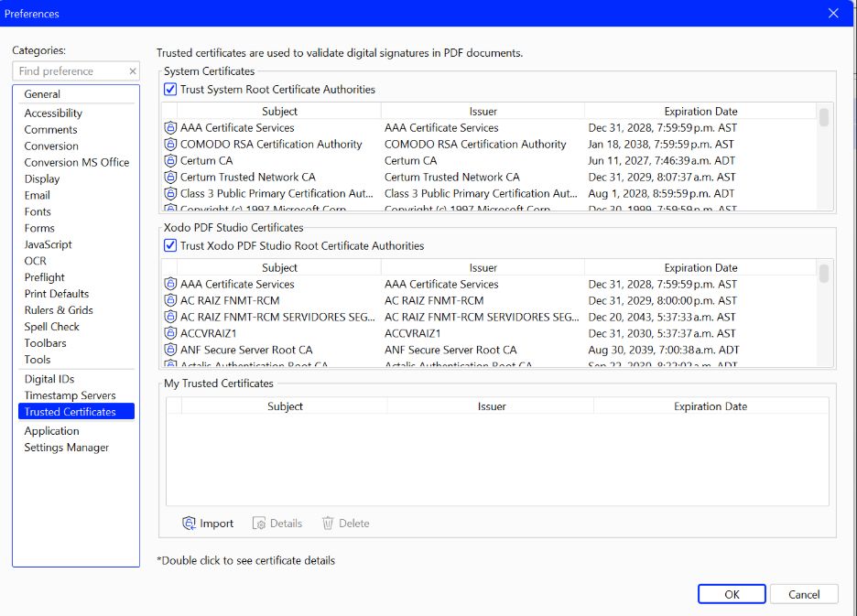Viewport: 857px width, 616px height.
Task: Select the Fonts category
Action: (76, 211)
